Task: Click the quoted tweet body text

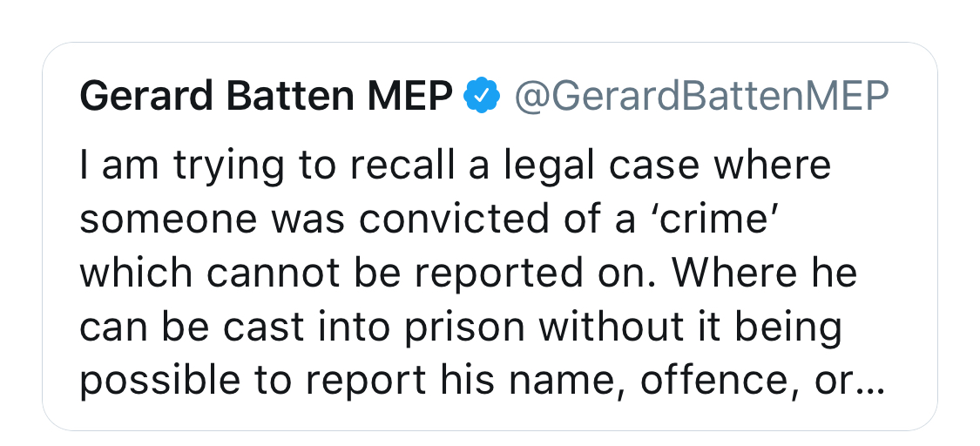Action: point(482,273)
